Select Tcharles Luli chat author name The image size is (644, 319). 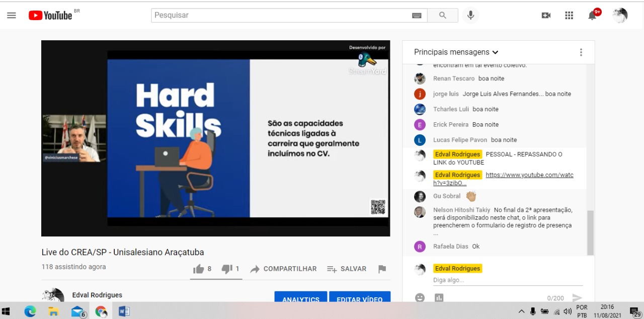451,109
